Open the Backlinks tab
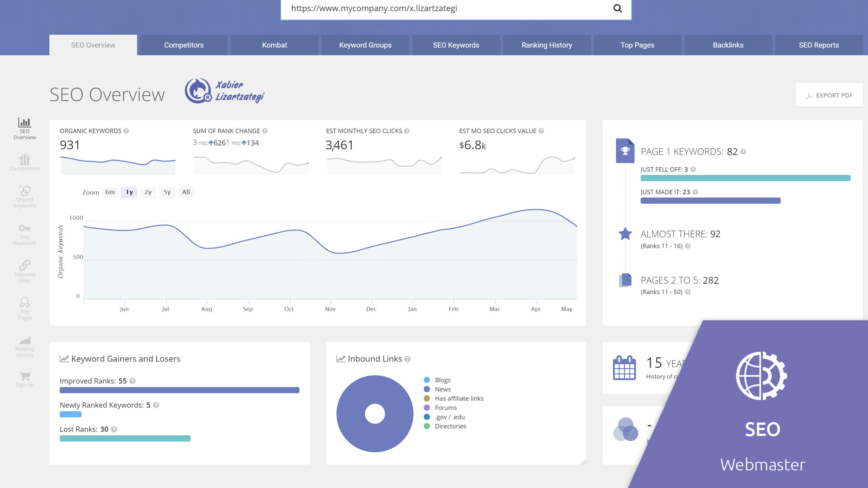This screenshot has height=488, width=868. click(x=728, y=45)
